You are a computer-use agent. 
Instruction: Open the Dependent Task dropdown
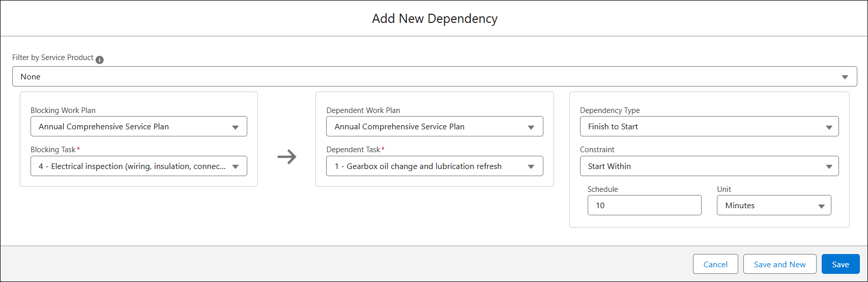(x=435, y=166)
